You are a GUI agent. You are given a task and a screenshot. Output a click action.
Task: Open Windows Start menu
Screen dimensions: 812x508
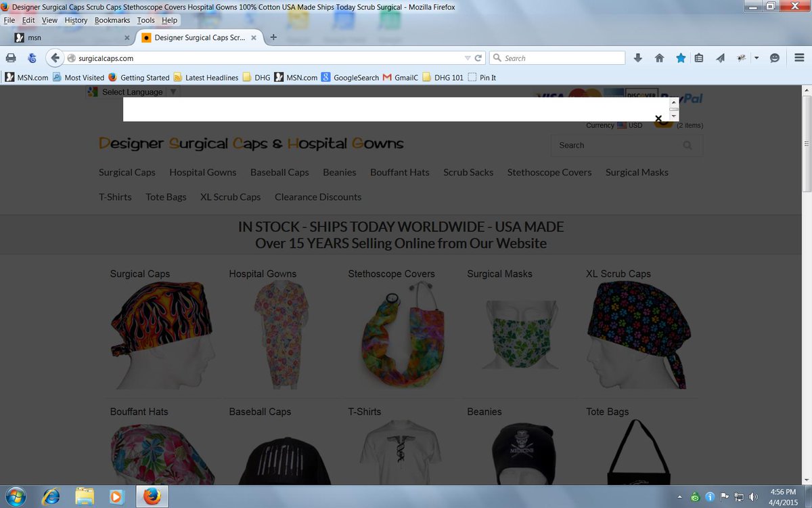pyautogui.click(x=14, y=496)
